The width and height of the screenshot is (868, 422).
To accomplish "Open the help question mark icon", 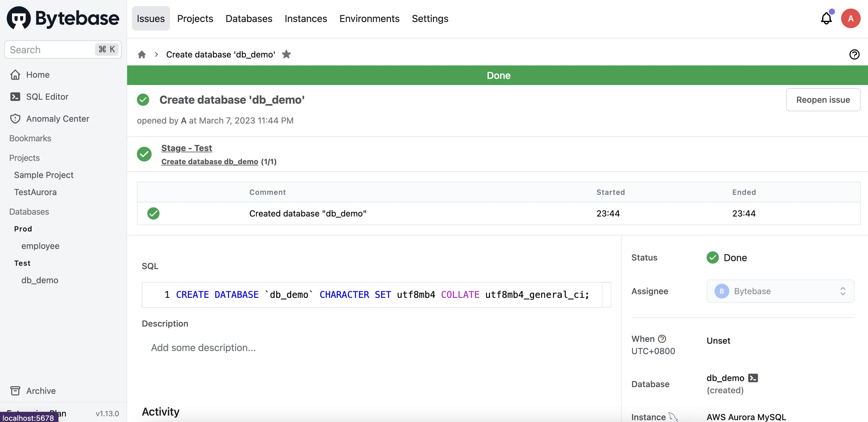I will pyautogui.click(x=854, y=54).
